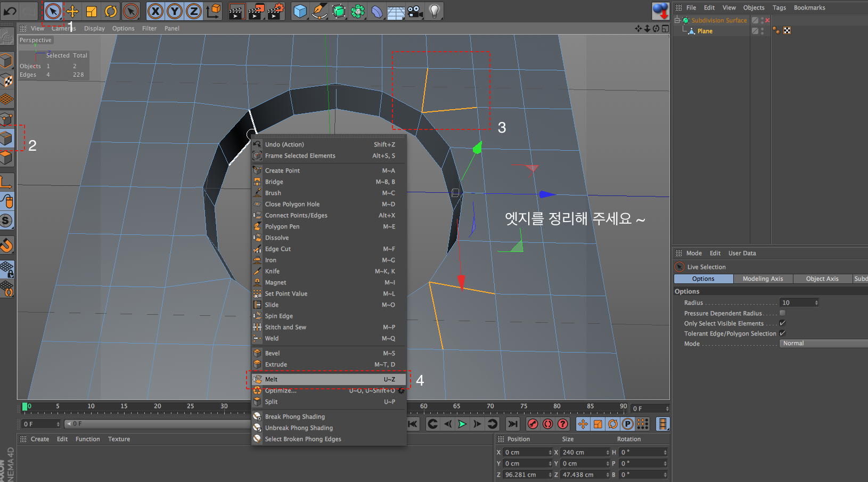Add a Floor environment object
The width and height of the screenshot is (868, 482).
pyautogui.click(x=396, y=11)
